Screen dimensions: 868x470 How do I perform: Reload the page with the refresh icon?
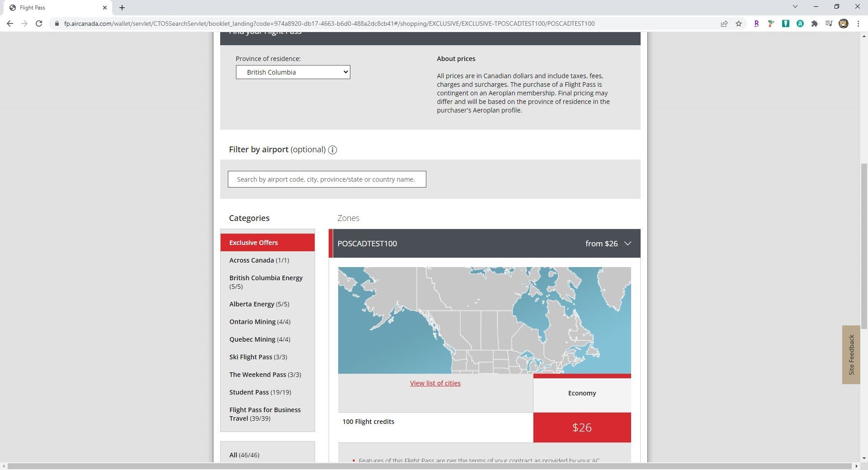click(39, 23)
